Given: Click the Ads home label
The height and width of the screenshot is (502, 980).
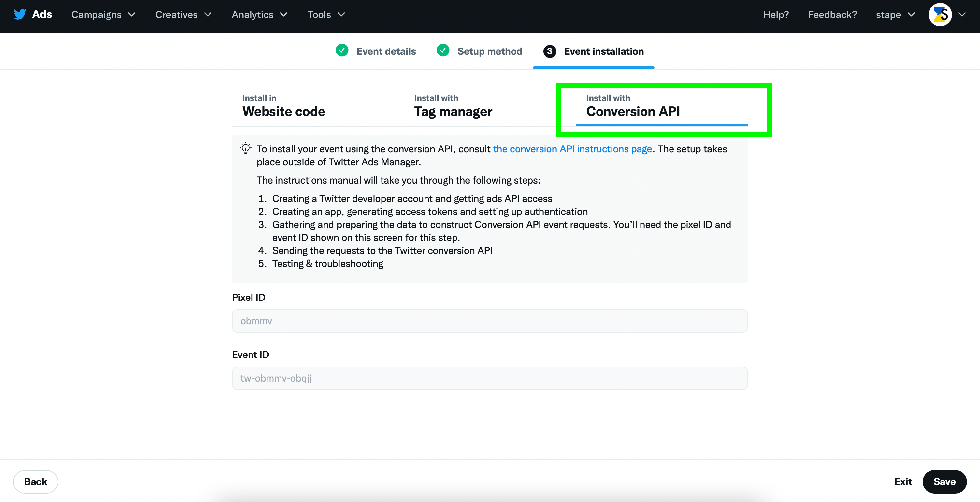Looking at the screenshot, I should coord(42,14).
